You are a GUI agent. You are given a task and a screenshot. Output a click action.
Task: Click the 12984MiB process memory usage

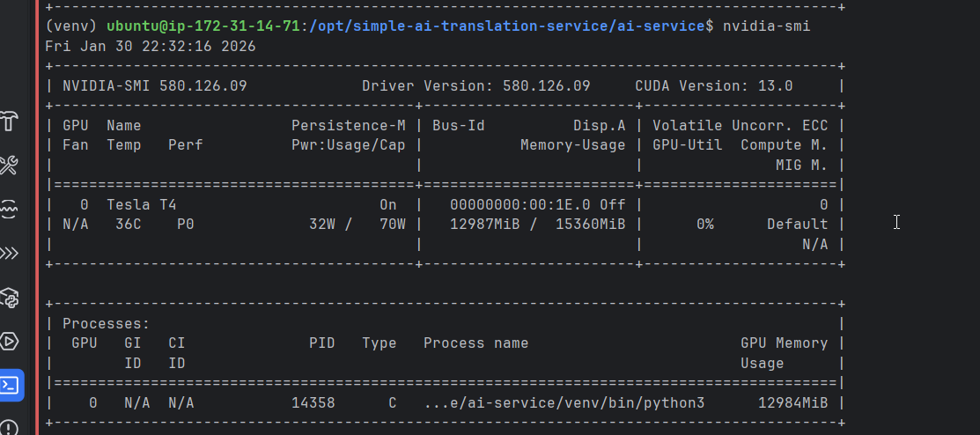click(x=793, y=403)
